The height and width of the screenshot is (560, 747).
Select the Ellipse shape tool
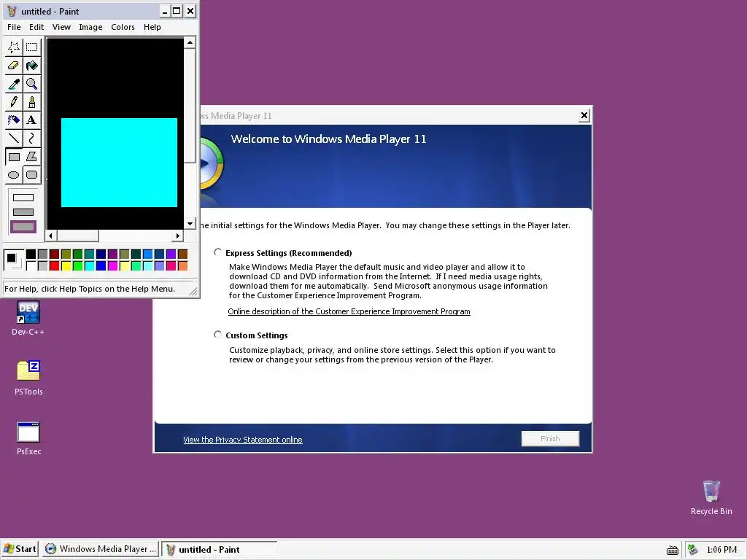14,175
